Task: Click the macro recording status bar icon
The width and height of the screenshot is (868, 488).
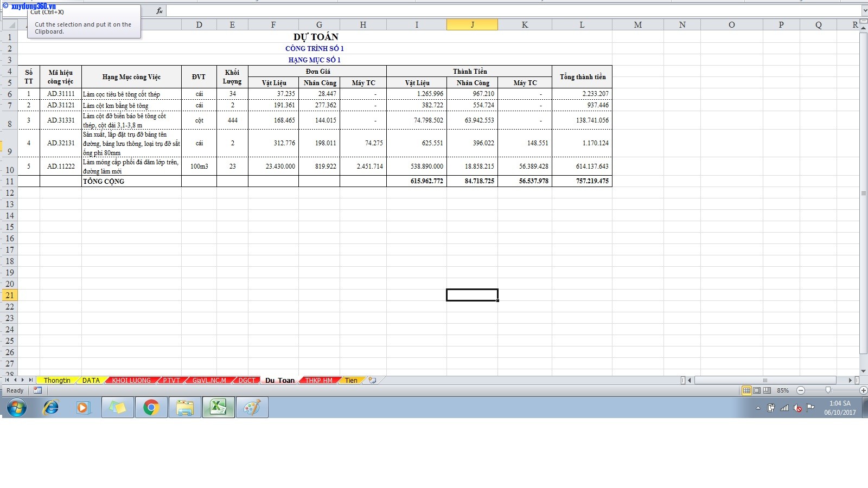Action: coord(37,390)
